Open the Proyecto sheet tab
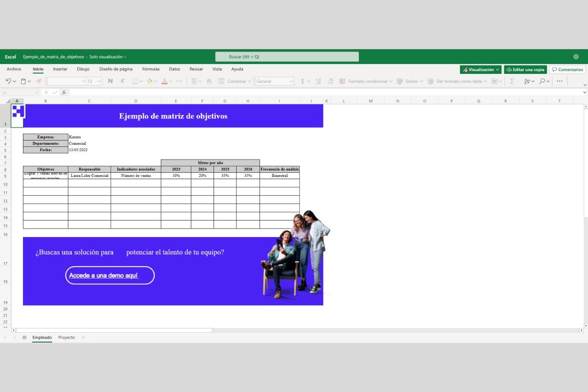This screenshot has width=588, height=392. [66, 337]
